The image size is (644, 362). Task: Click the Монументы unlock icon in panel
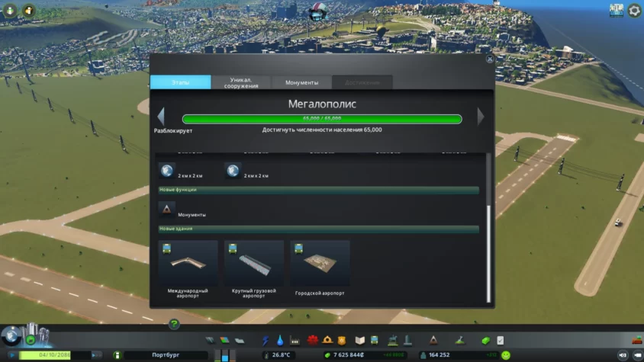coord(167,210)
